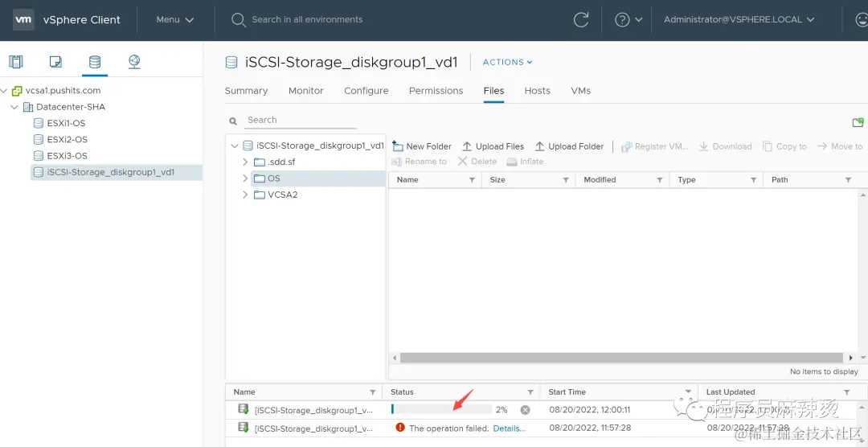
Task: Click the VMware vm logo
Action: point(23,19)
